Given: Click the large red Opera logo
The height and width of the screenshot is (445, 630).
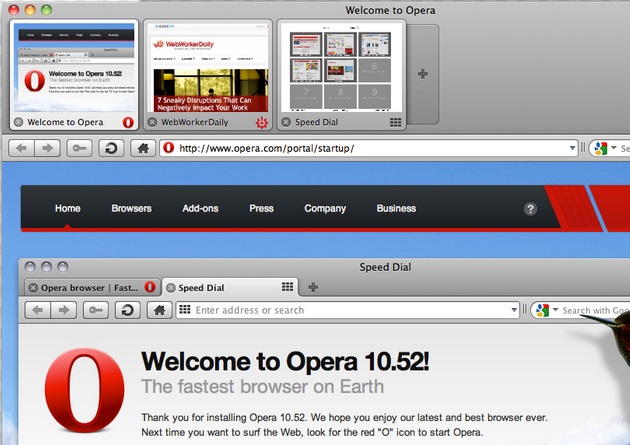Looking at the screenshot, I should click(84, 390).
